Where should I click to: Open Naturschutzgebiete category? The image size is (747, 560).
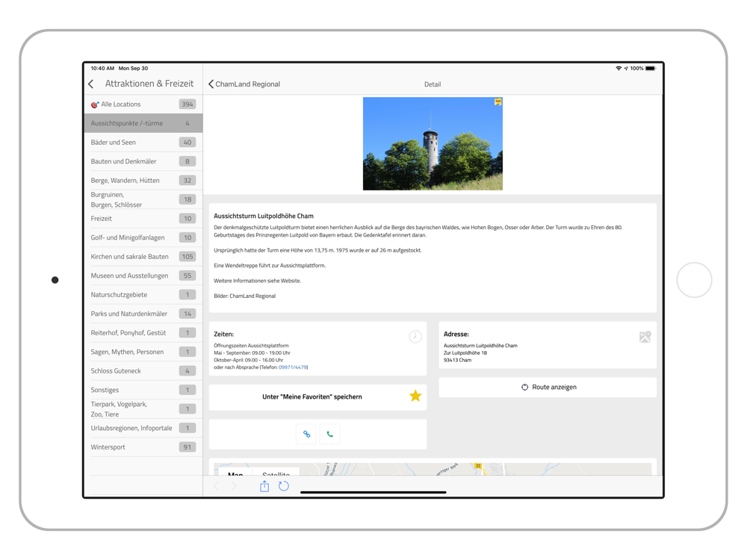pyautogui.click(x=143, y=295)
